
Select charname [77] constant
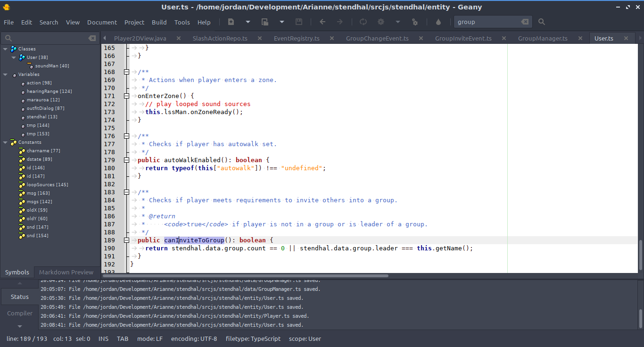pos(43,151)
